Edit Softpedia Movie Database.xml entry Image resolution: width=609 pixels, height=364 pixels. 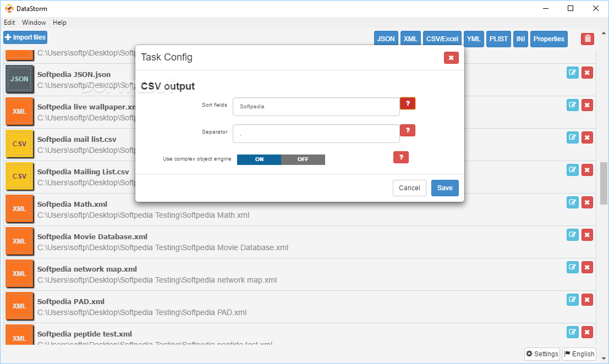click(573, 235)
